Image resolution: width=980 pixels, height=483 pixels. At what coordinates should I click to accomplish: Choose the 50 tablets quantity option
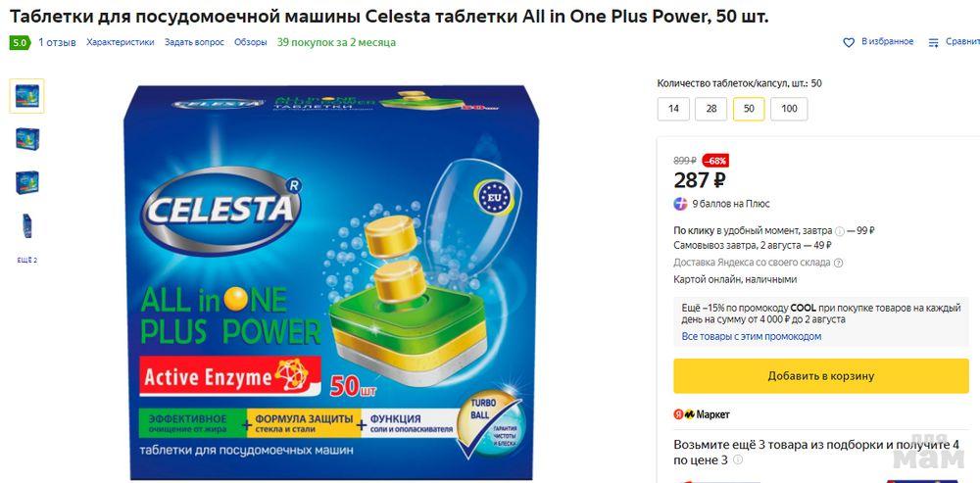tap(749, 109)
